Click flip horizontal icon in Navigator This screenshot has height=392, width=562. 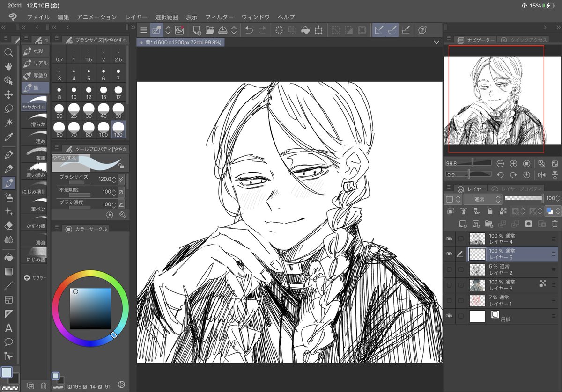(542, 174)
